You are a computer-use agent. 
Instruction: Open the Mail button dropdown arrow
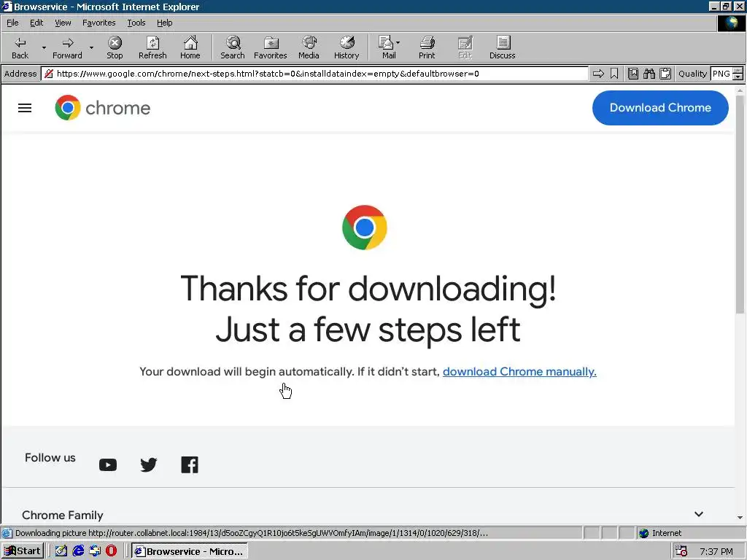[x=398, y=43]
